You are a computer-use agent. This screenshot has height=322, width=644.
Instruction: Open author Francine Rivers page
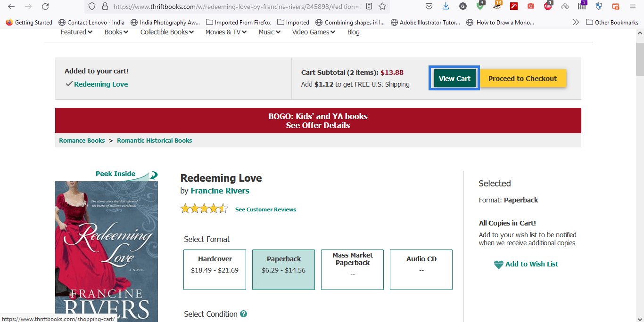pos(220,191)
